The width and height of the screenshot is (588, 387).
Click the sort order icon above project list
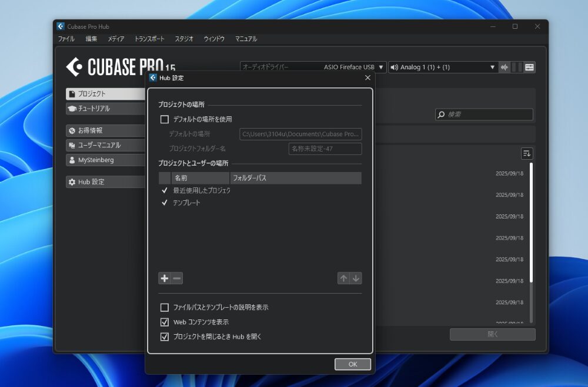(527, 153)
